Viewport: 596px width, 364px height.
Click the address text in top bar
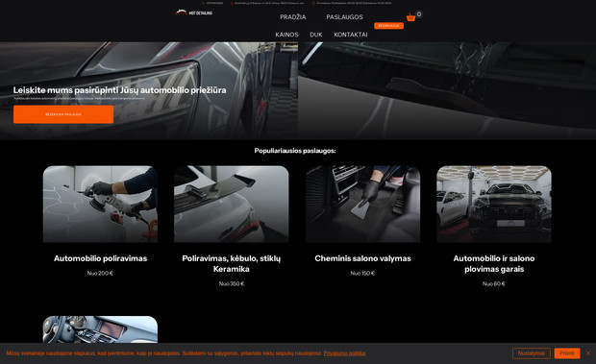click(269, 3)
